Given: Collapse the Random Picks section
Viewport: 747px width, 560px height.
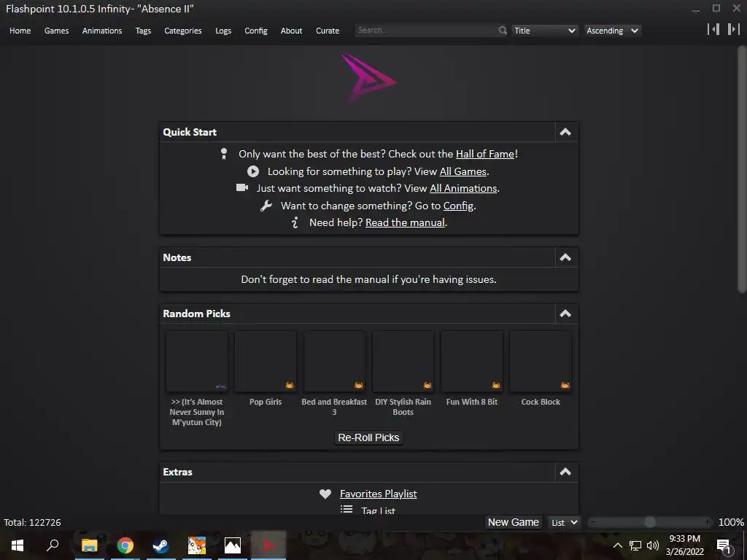Looking at the screenshot, I should pos(565,314).
